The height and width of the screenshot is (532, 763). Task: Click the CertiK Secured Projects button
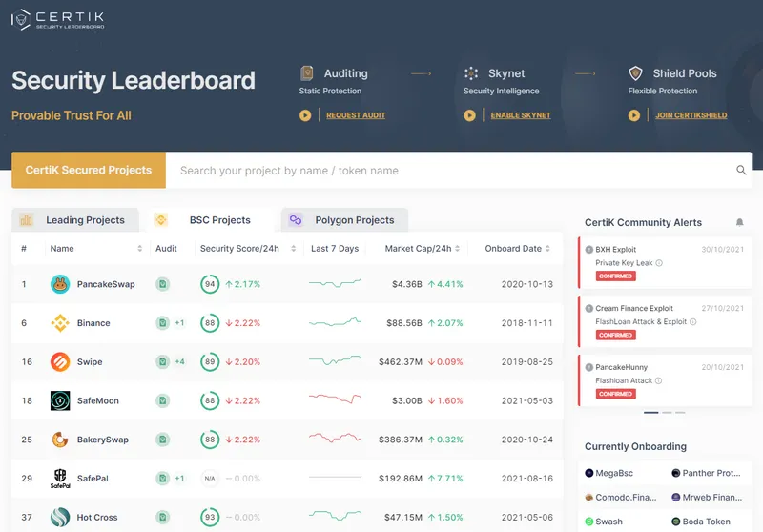[x=89, y=171]
